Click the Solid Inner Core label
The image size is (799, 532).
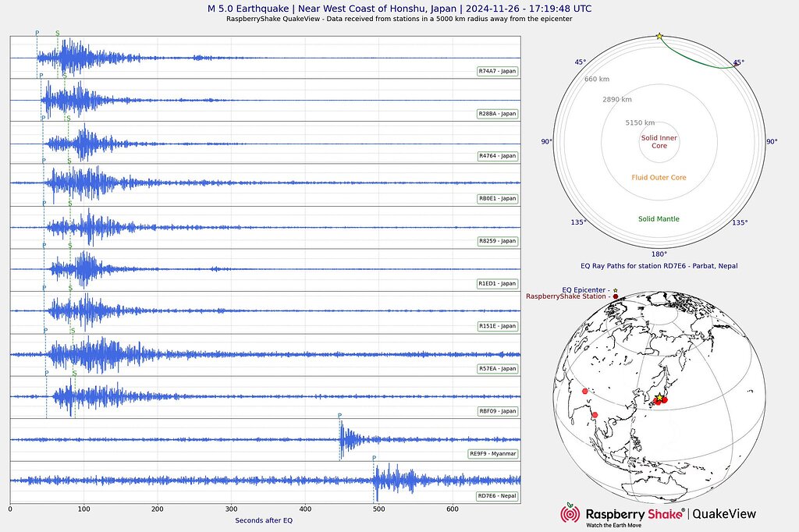pos(659,142)
